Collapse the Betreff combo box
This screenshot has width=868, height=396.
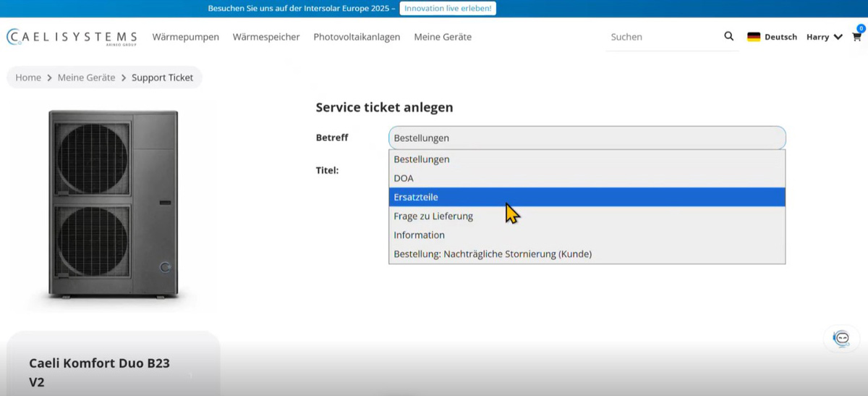(x=587, y=138)
